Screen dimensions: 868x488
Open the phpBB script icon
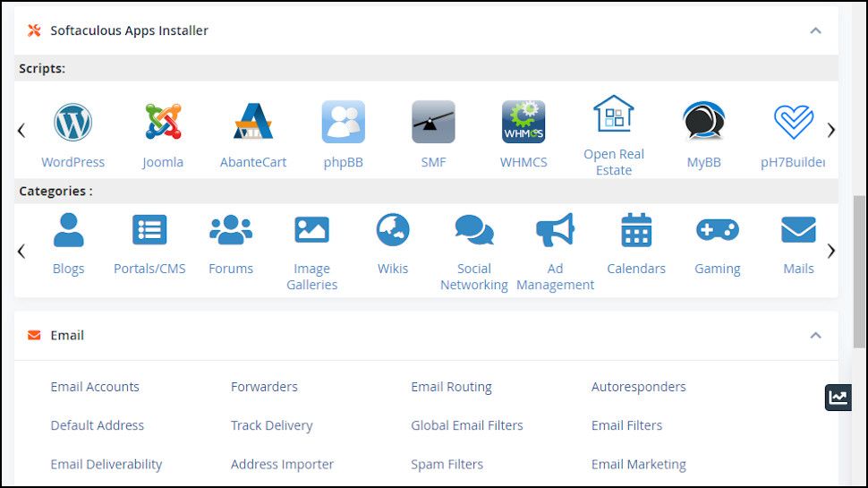pos(344,122)
